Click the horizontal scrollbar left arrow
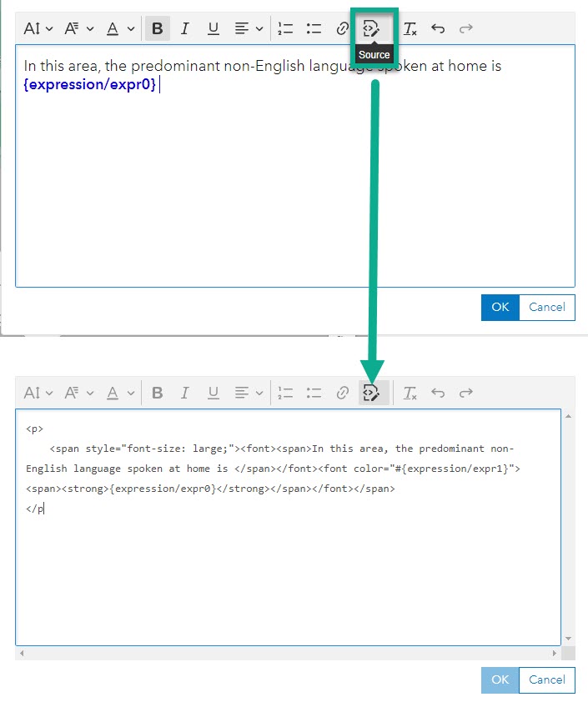Screen dimensions: 588x702 tap(22, 653)
